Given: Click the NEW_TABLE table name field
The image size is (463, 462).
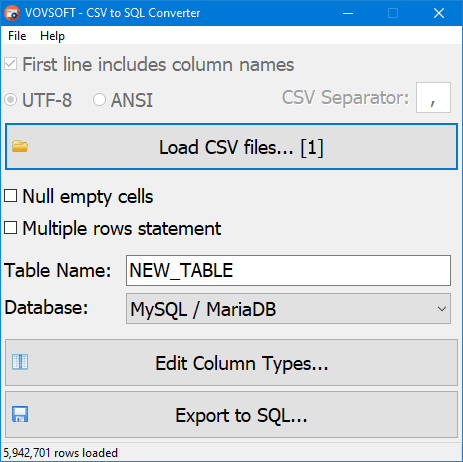Looking at the screenshot, I should [288, 270].
